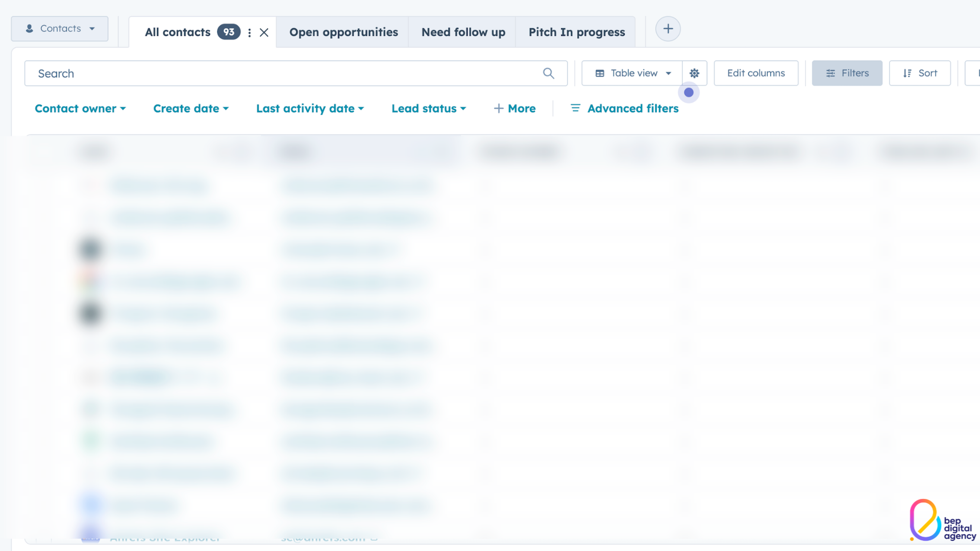Viewport: 980px width, 551px height.
Task: Open All contacts tab options menu dots
Action: click(250, 33)
